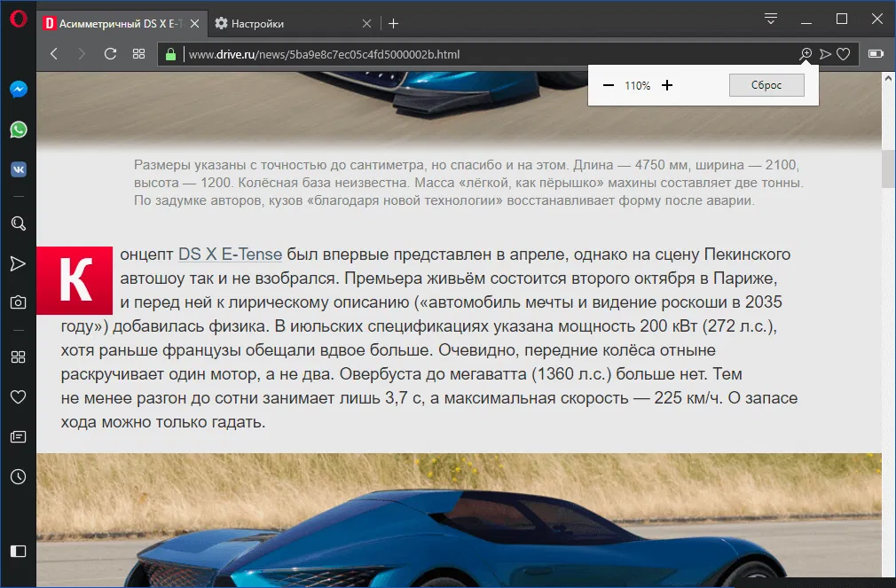Decrease zoom with the minus button
This screenshot has width=896, height=588.
point(609,85)
